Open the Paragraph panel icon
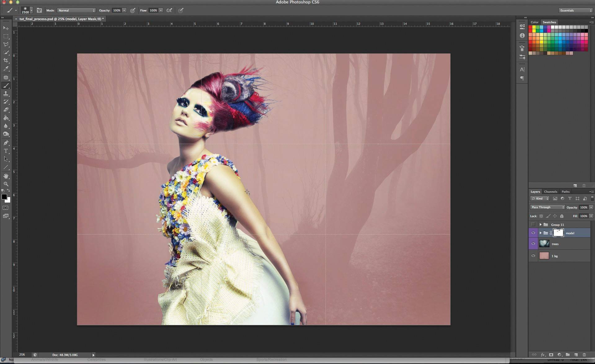The height and width of the screenshot is (364, 595). click(522, 78)
